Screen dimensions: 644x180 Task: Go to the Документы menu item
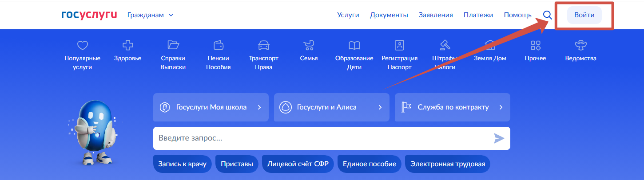(389, 15)
